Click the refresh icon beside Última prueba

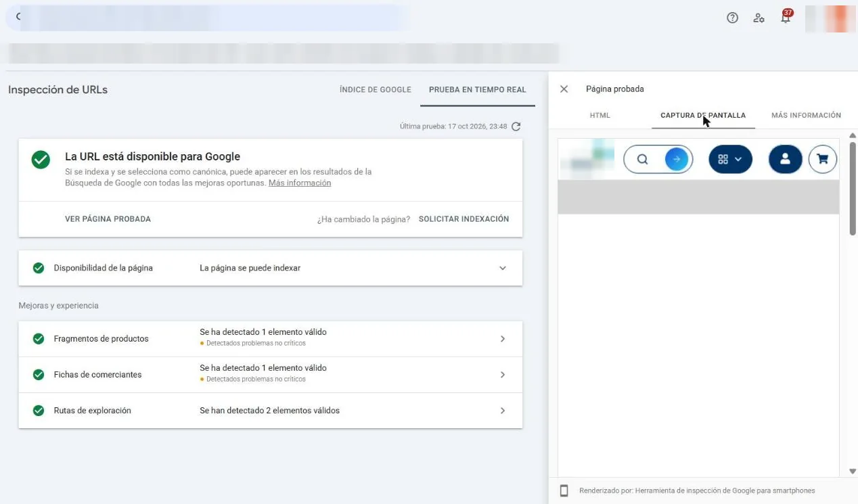(516, 127)
